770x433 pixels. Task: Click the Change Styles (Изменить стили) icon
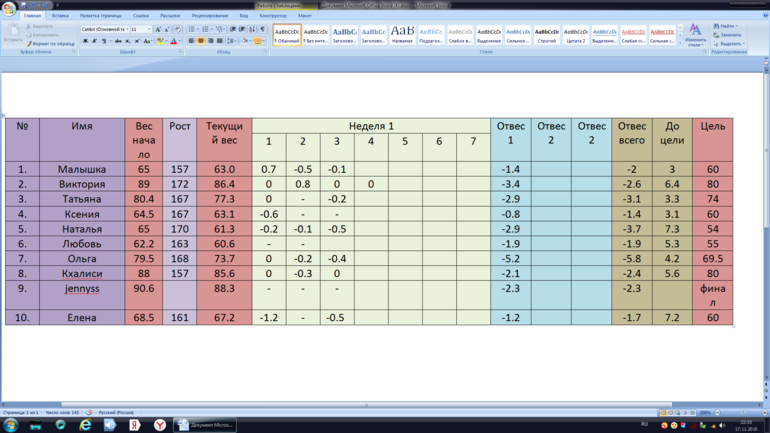click(x=695, y=36)
